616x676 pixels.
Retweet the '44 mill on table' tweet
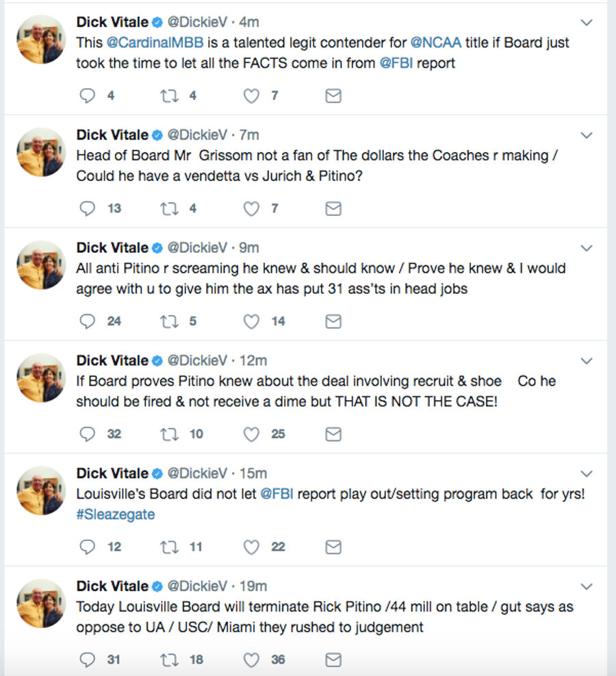point(168,660)
